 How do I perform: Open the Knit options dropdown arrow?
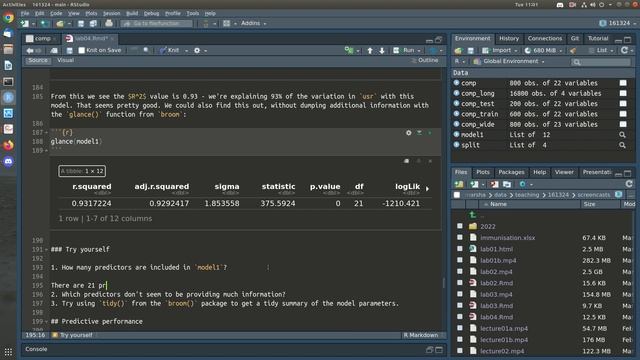pyautogui.click(x=187, y=51)
